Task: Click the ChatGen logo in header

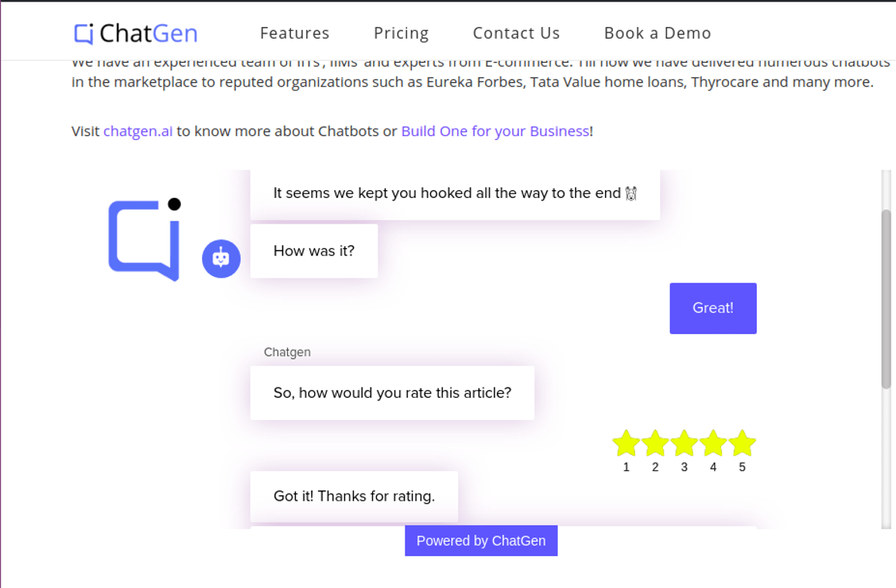Action: coord(136,33)
